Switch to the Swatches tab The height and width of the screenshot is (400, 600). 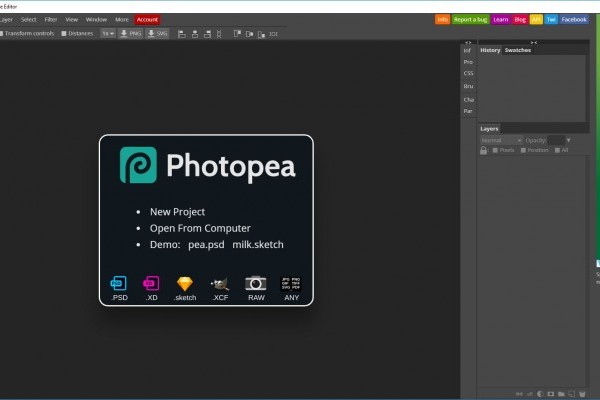[x=518, y=50]
